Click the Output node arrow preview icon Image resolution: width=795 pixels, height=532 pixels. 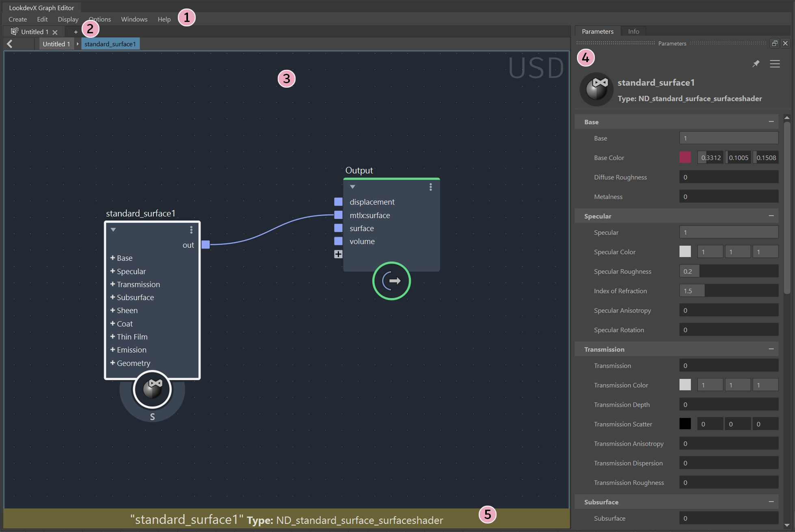pyautogui.click(x=391, y=281)
